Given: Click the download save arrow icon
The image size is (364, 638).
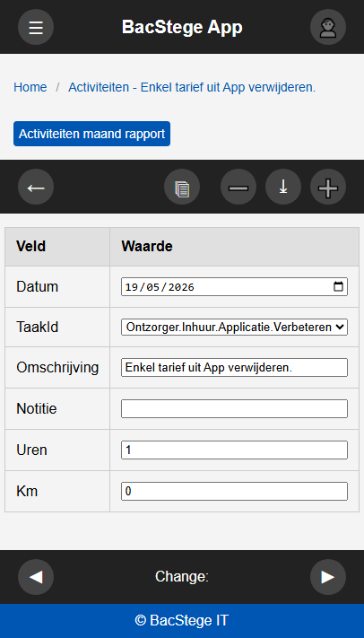Looking at the screenshot, I should 283,187.
